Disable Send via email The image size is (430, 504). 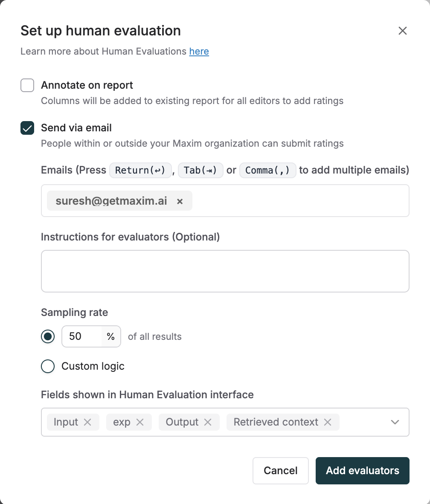pyautogui.click(x=27, y=128)
